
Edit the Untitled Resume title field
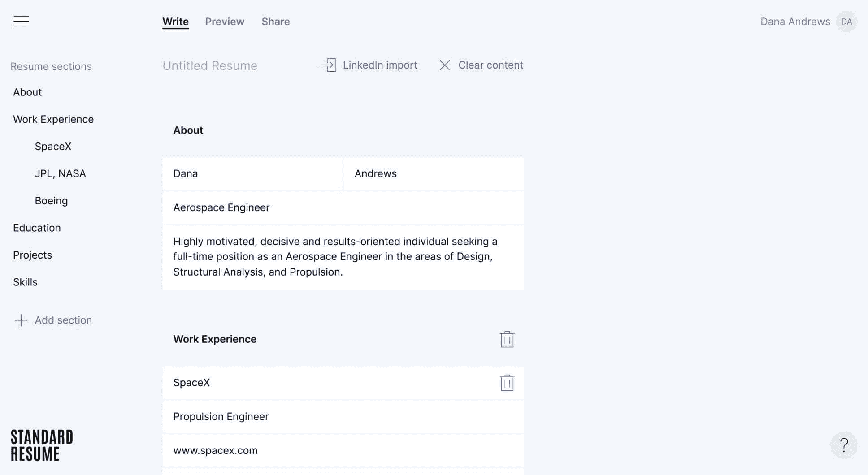click(x=210, y=65)
